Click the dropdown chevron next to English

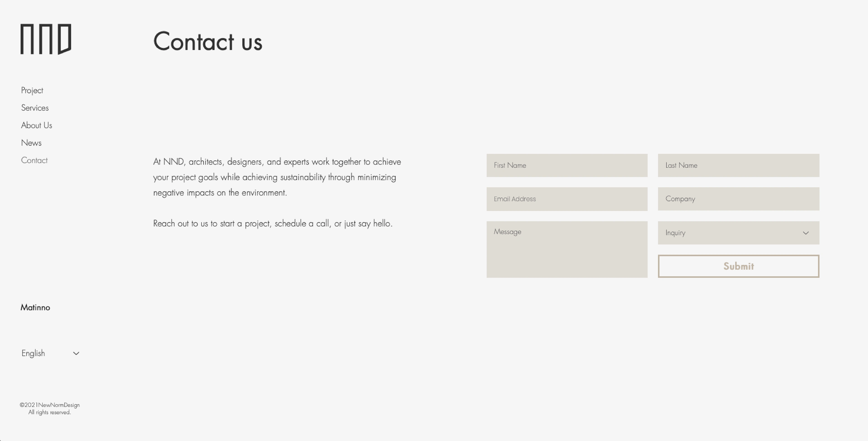tap(76, 353)
